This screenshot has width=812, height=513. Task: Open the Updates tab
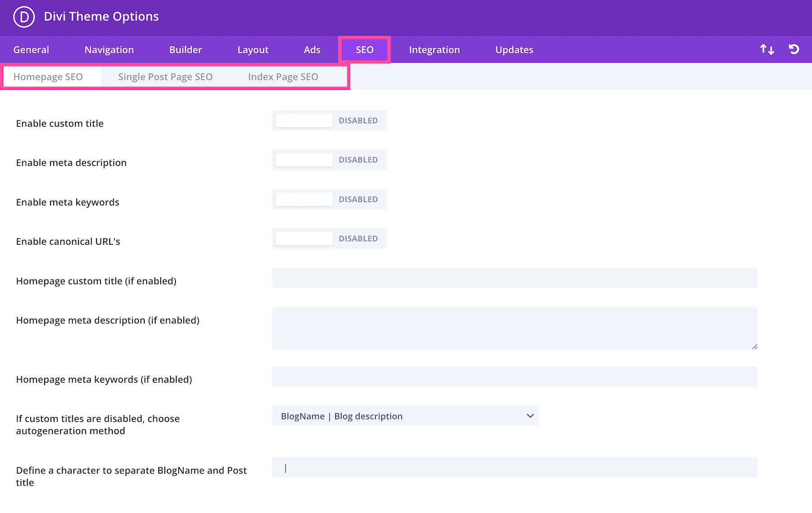[514, 50]
